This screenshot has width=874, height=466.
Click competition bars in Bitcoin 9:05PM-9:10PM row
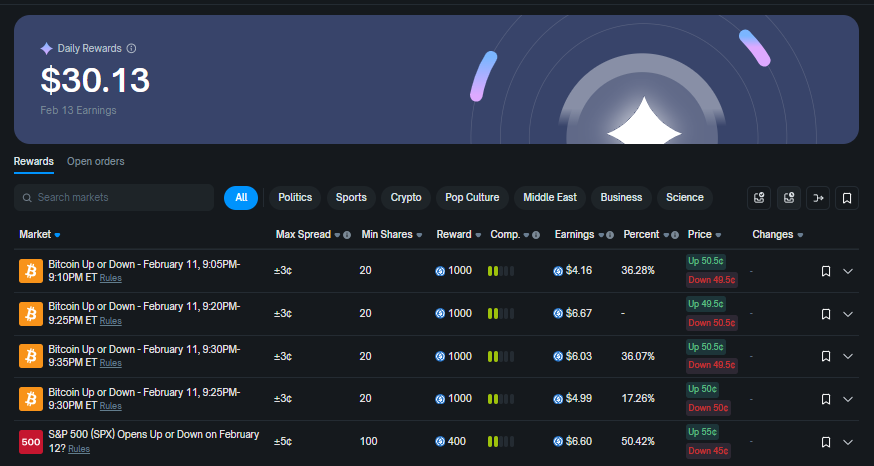click(501, 271)
